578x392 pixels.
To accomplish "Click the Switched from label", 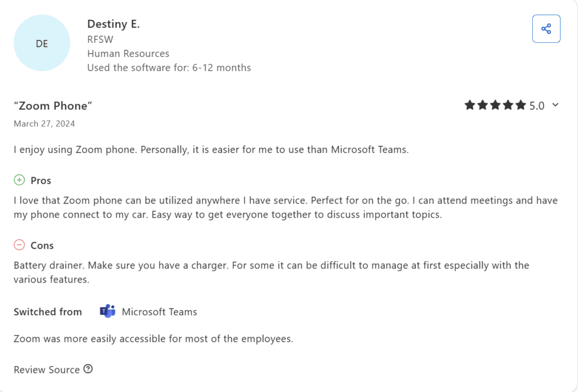I will pyautogui.click(x=48, y=312).
